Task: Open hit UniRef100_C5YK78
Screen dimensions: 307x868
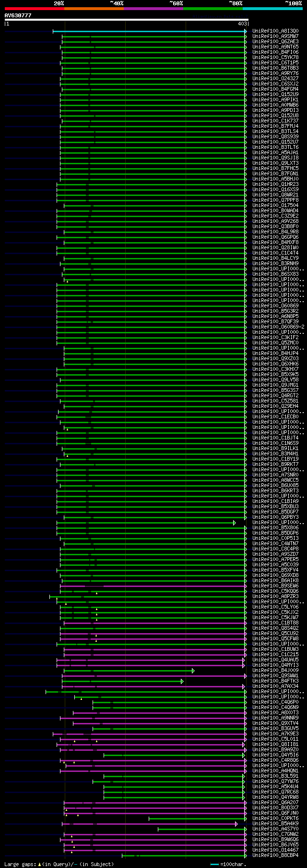Action: coord(275,58)
